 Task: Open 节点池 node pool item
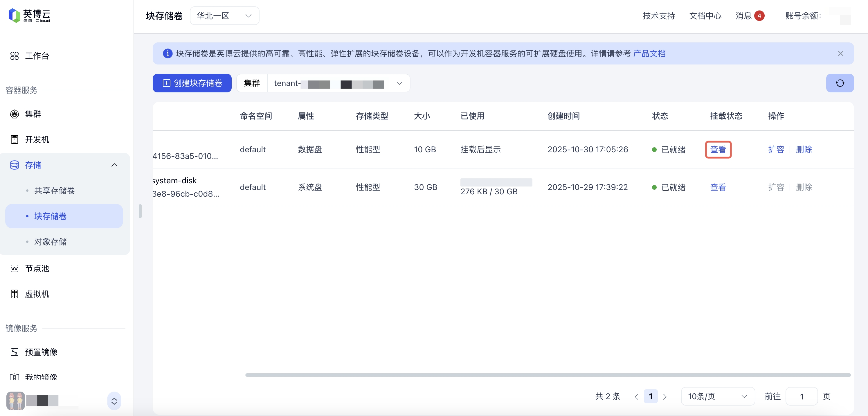point(37,268)
